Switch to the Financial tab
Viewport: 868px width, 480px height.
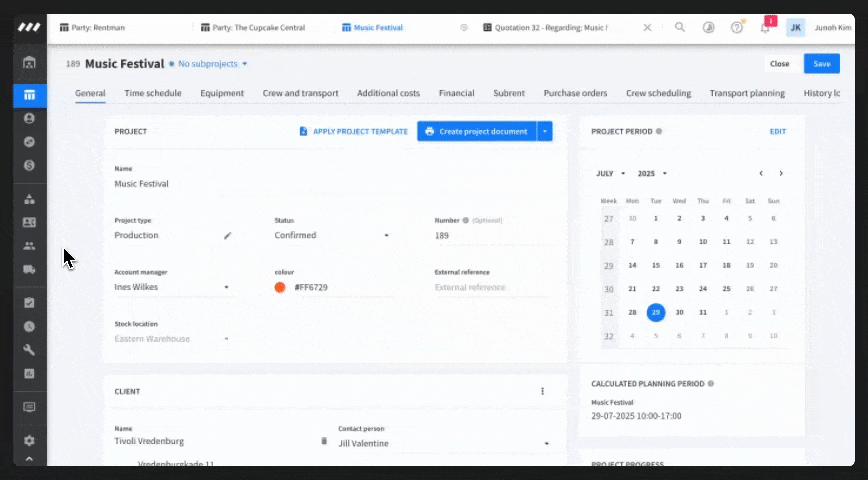[x=457, y=93]
